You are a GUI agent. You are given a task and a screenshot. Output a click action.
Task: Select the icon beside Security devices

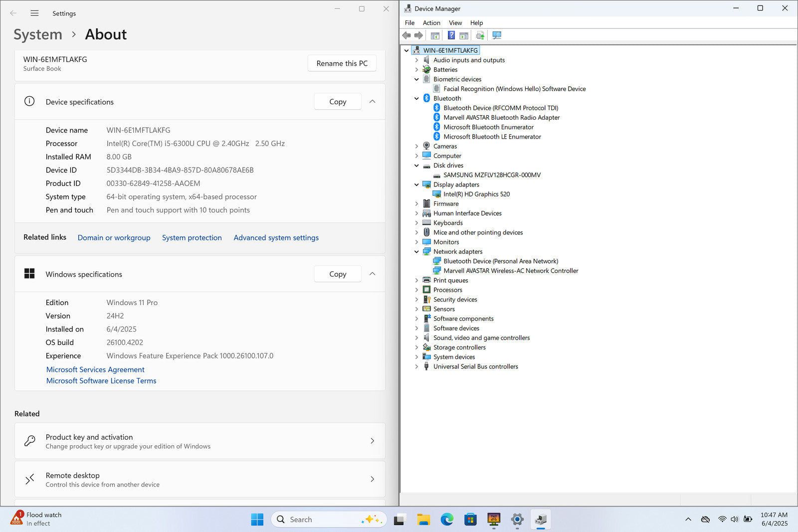(426, 300)
